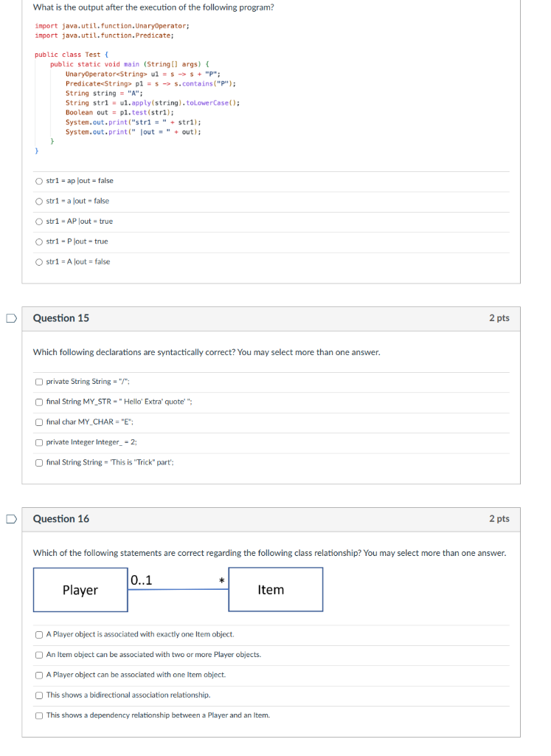Check the "final char MY_CHAR" declaration option
551x756 pixels.
[x=38, y=422]
